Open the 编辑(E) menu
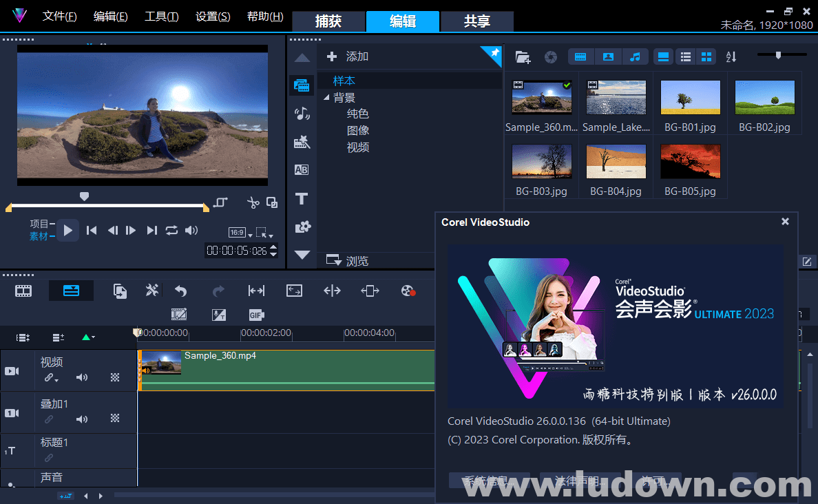This screenshot has width=818, height=504. point(111,16)
